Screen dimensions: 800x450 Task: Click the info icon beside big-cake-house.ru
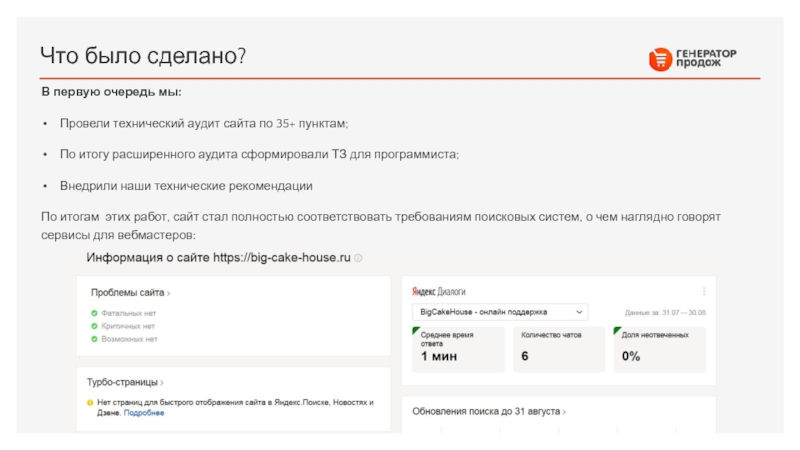pyautogui.click(x=358, y=258)
